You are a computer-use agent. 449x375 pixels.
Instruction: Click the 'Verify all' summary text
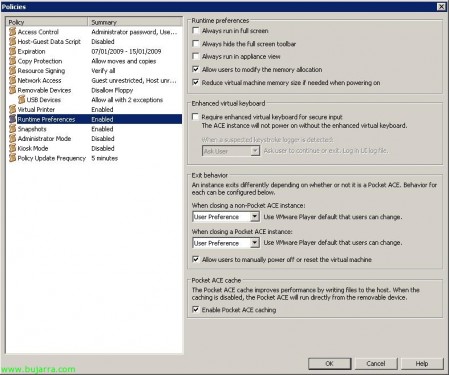tap(103, 70)
